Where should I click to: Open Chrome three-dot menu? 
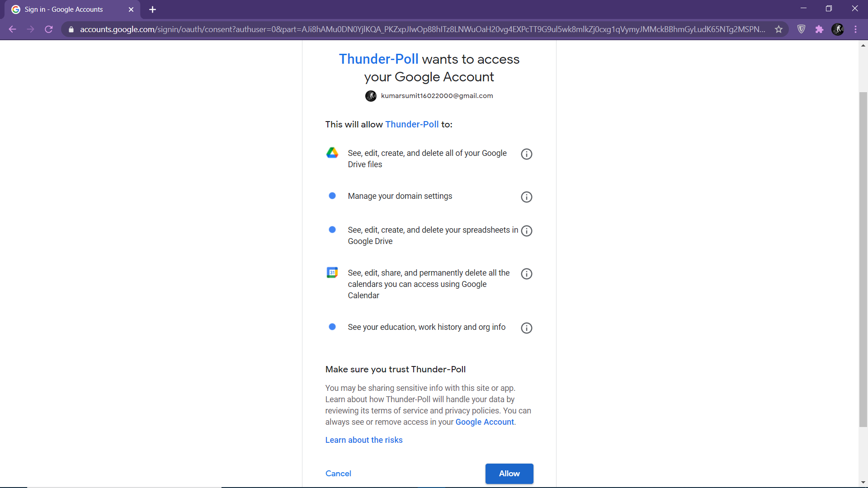pos(855,29)
